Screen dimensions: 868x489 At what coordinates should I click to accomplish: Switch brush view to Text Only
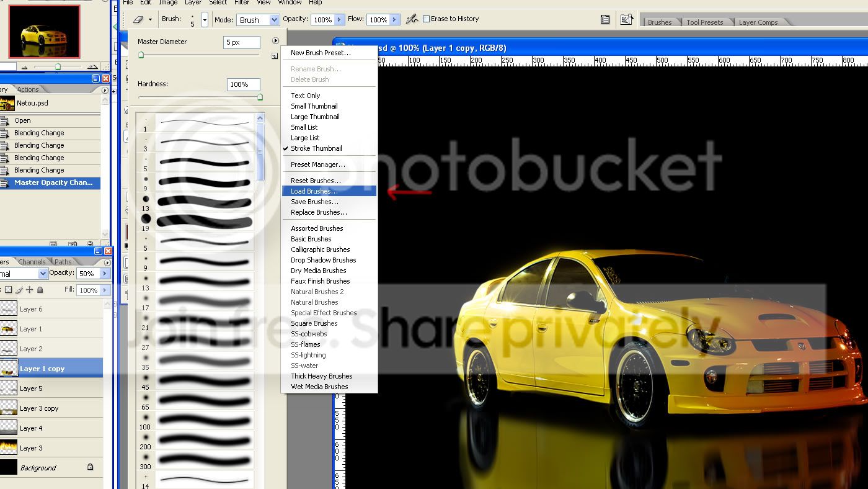[329, 96]
